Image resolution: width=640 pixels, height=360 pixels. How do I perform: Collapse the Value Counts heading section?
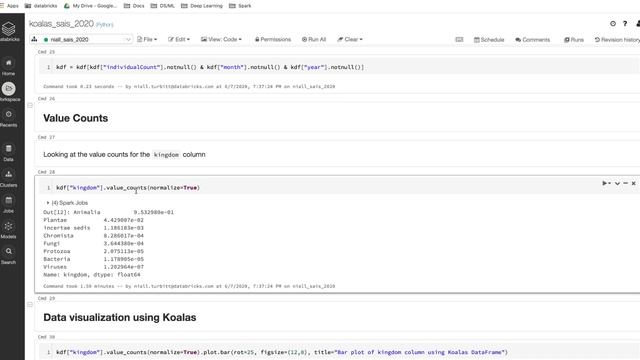30,105
